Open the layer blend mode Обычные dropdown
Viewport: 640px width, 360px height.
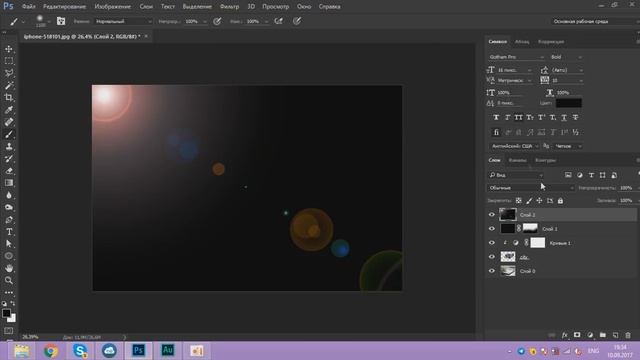pyautogui.click(x=531, y=188)
